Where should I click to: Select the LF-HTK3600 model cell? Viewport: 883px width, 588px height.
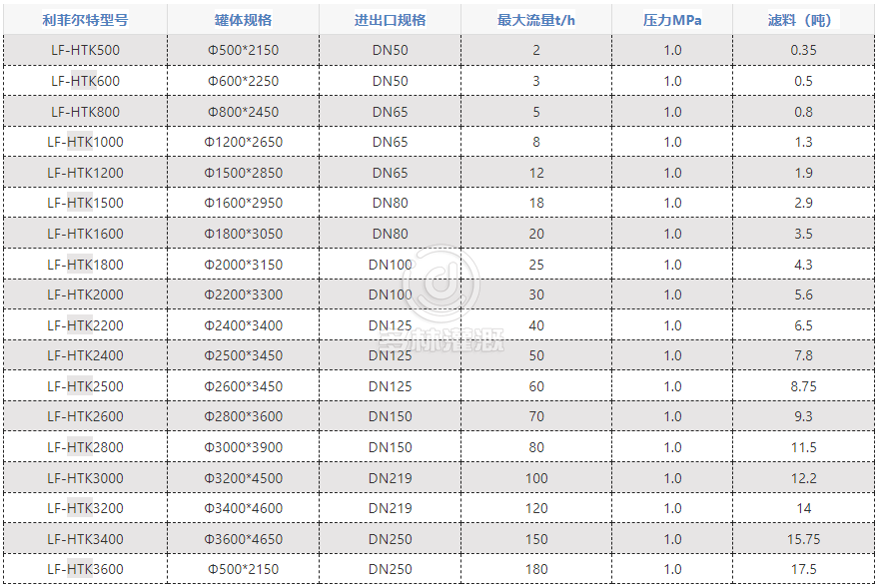pos(85,569)
